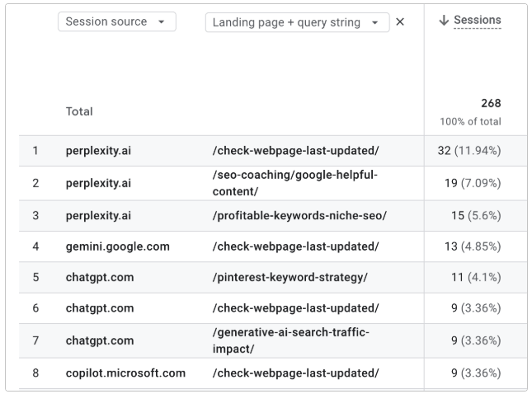This screenshot has height=394, width=532.
Task: Open the Landing page + query string dropdown
Action: tap(297, 22)
